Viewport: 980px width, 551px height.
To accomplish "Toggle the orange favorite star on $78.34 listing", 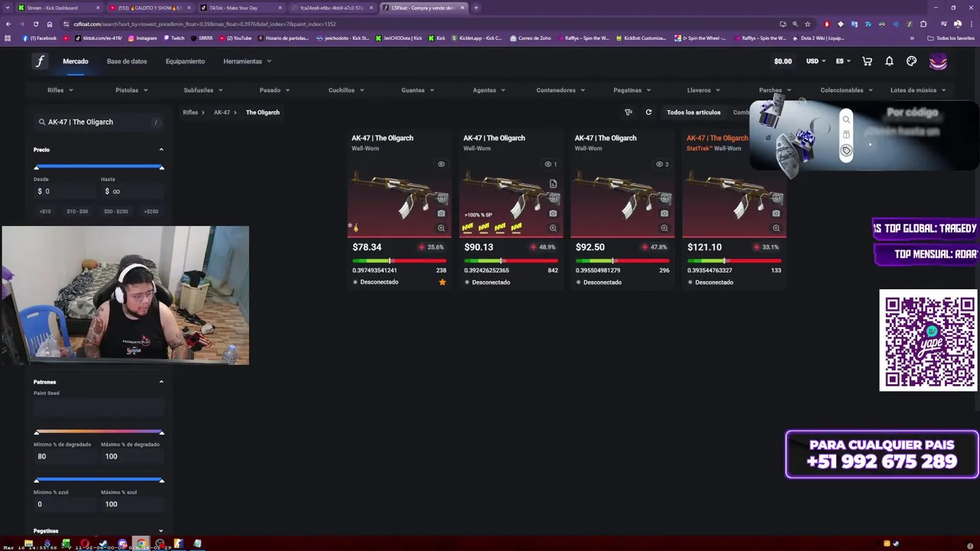I will [x=442, y=282].
